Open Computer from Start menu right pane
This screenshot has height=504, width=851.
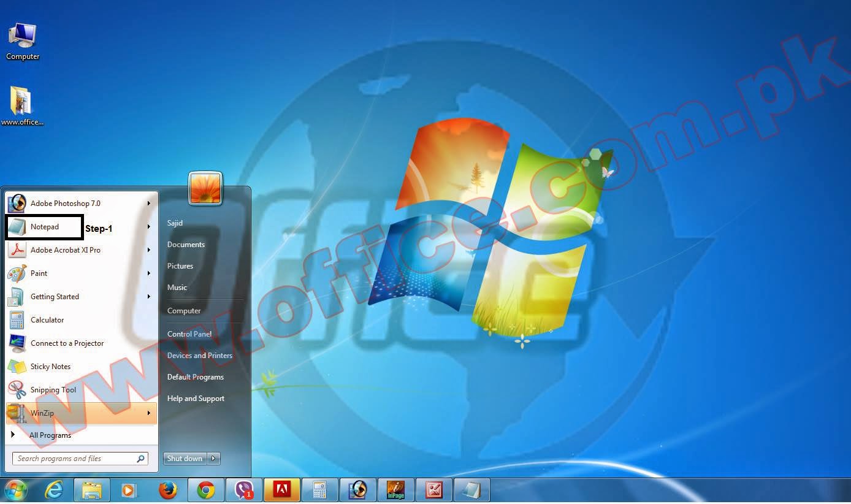click(184, 311)
